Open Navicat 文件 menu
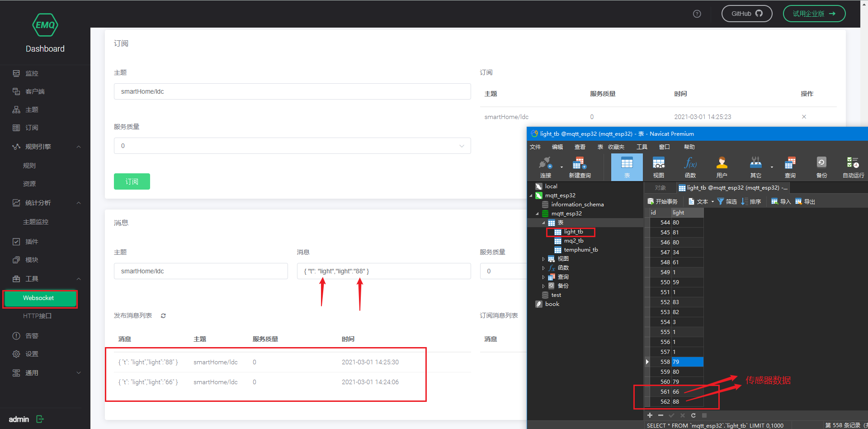The height and width of the screenshot is (429, 868). tap(535, 147)
